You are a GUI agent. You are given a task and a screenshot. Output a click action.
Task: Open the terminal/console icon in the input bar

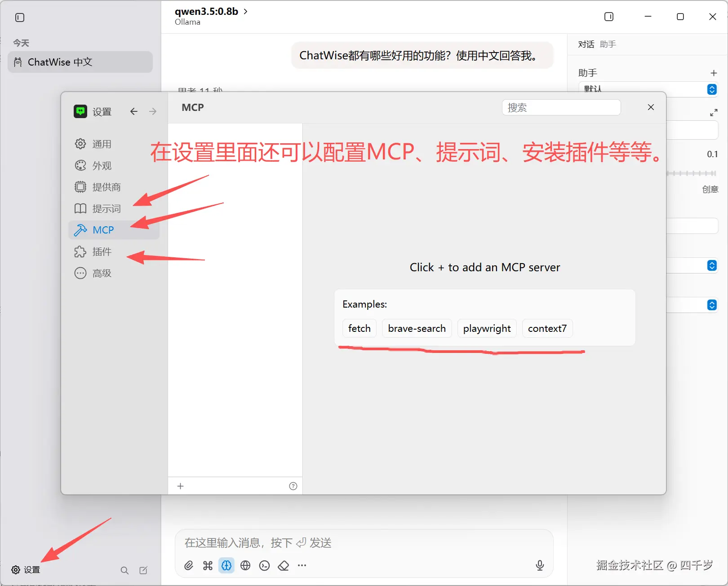pyautogui.click(x=264, y=565)
